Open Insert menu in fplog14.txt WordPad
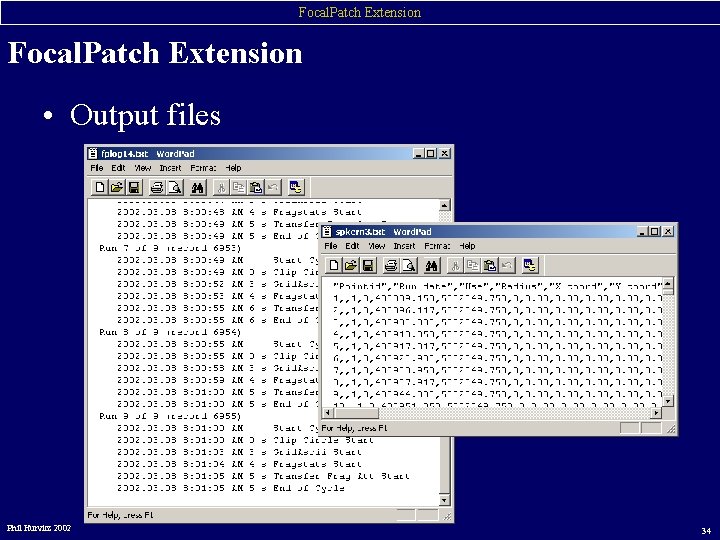720x540 pixels. tap(170, 168)
